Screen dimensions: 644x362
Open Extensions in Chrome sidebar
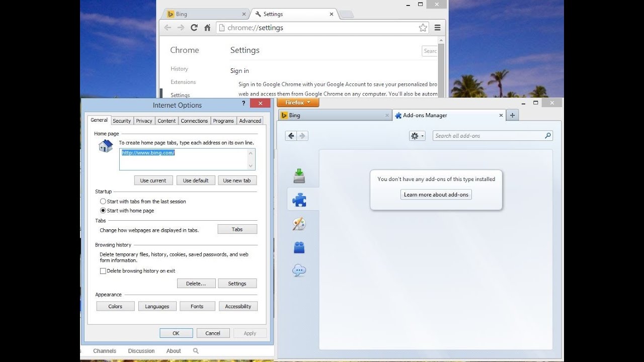tap(183, 82)
